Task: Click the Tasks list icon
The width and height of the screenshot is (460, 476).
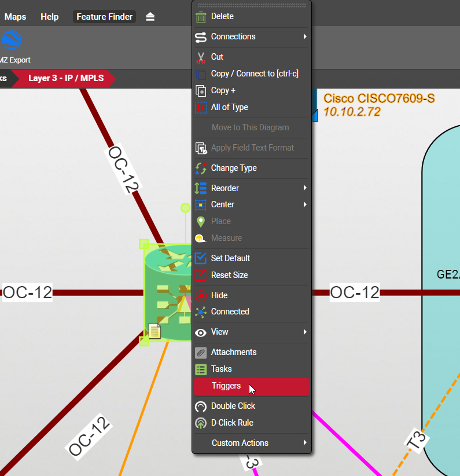Action: (x=201, y=369)
